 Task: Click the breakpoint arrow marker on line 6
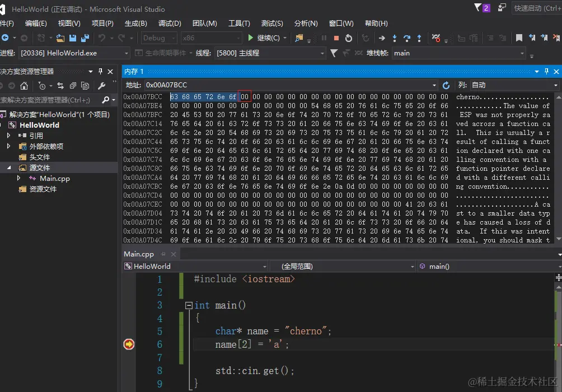(x=129, y=344)
